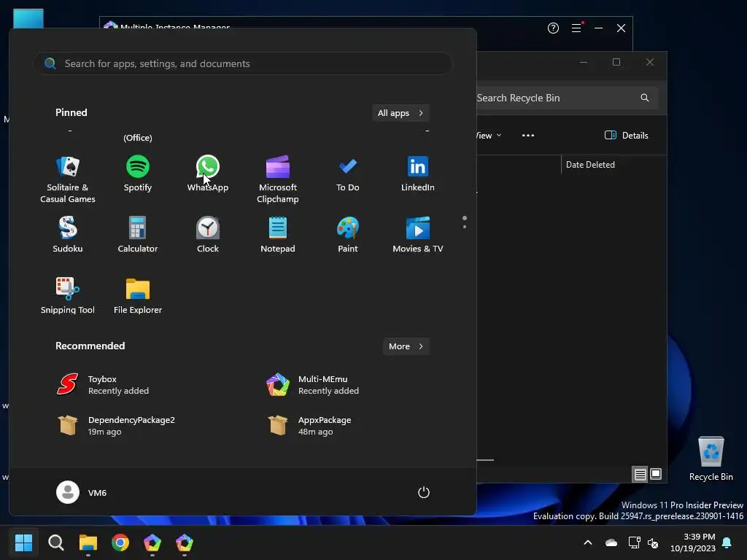Open muted volume tray icon
Image resolution: width=747 pixels, height=560 pixels.
[x=653, y=542]
